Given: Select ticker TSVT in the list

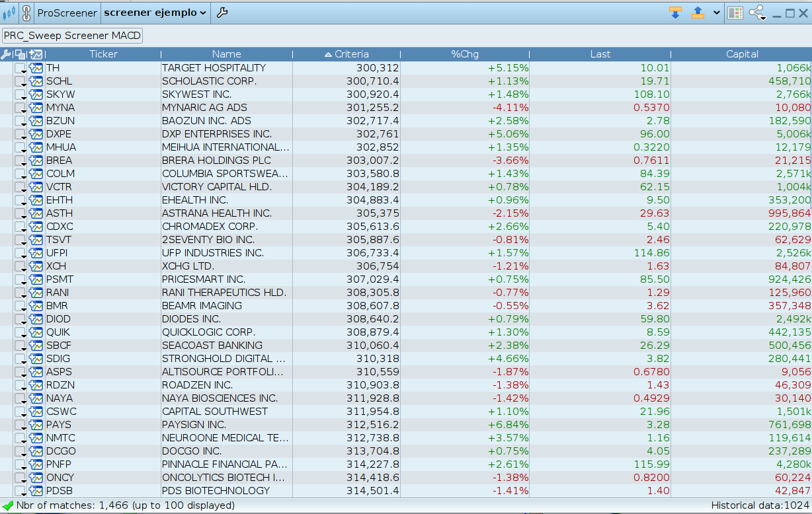Looking at the screenshot, I should click(x=59, y=240).
